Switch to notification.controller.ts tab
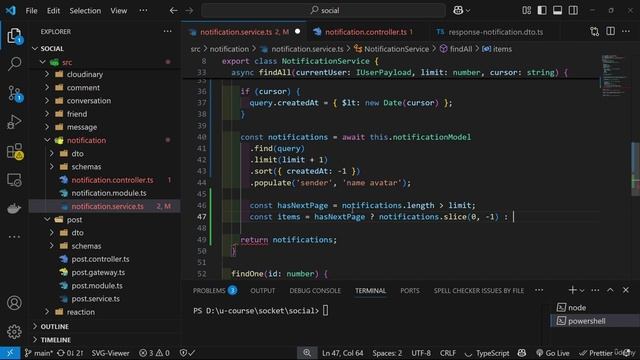 365,32
